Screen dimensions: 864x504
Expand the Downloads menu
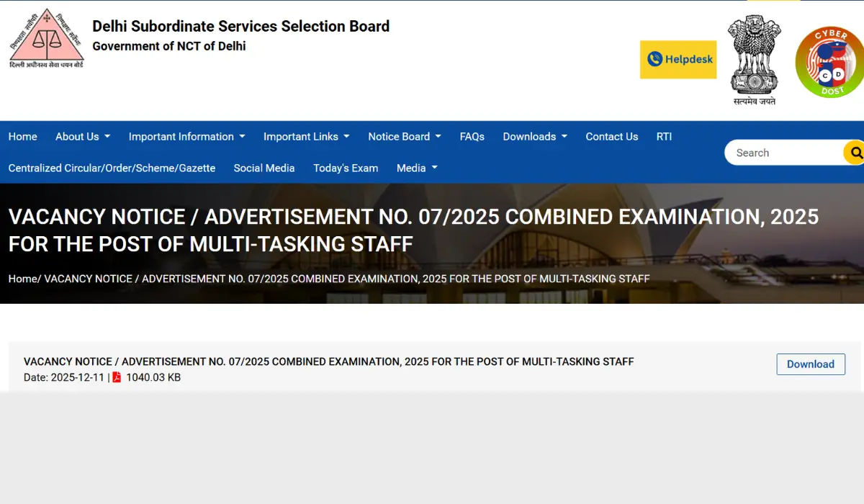(x=534, y=137)
